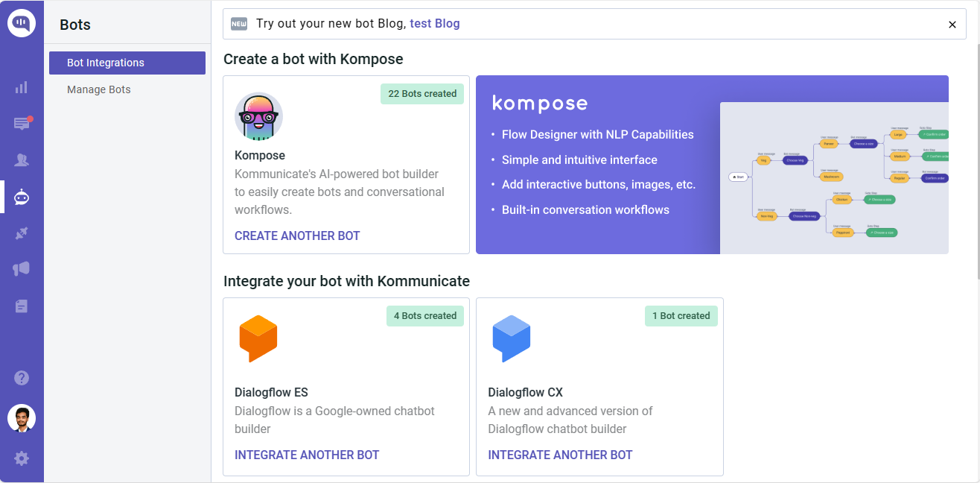The width and height of the screenshot is (980, 483).
Task: Open the users icon in sidebar
Action: [22, 160]
